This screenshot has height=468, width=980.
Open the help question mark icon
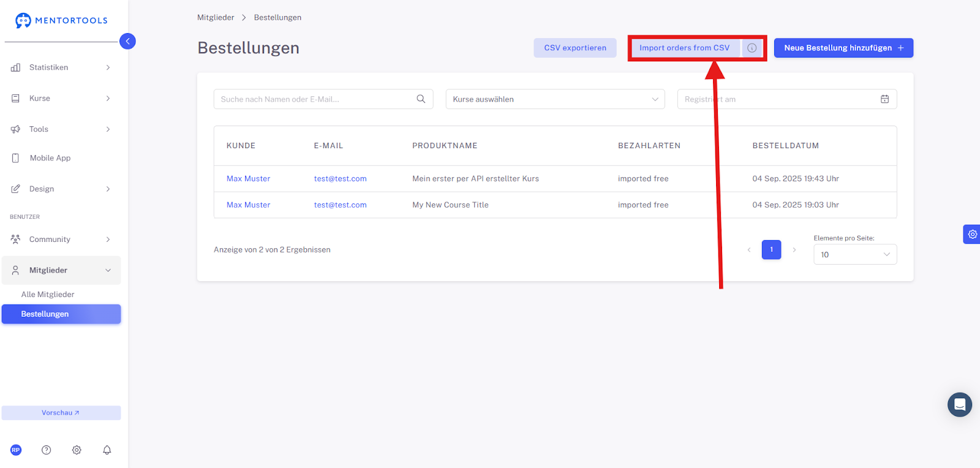[46, 450]
